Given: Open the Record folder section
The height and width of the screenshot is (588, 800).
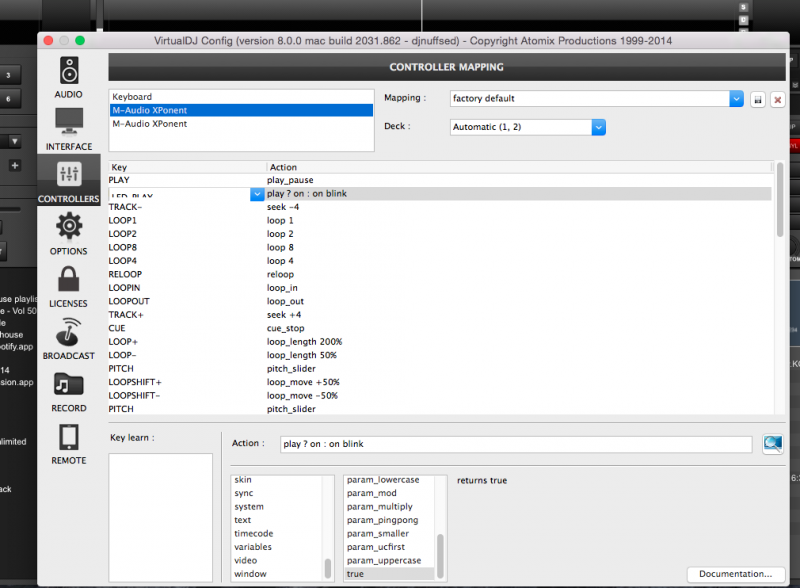Looking at the screenshot, I should tap(69, 391).
